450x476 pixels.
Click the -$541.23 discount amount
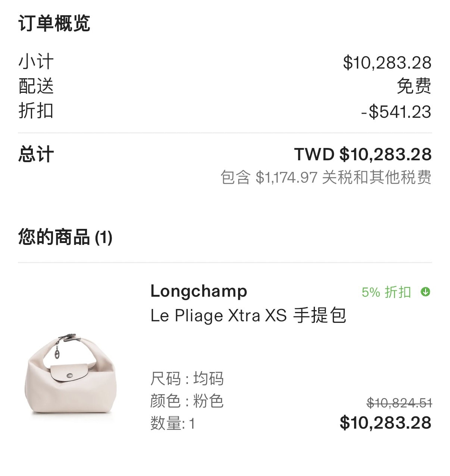(396, 111)
